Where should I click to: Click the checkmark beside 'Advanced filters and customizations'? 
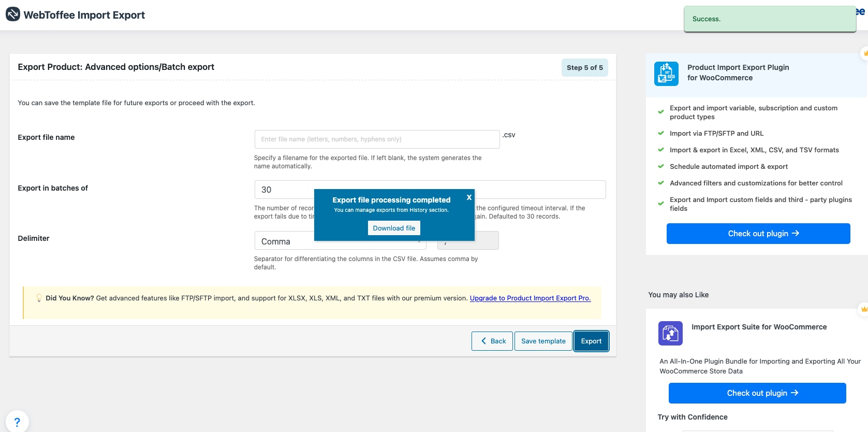coord(661,183)
